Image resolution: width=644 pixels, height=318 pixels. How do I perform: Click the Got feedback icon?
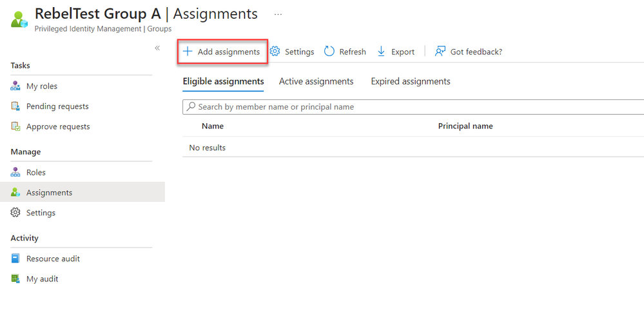tap(440, 52)
